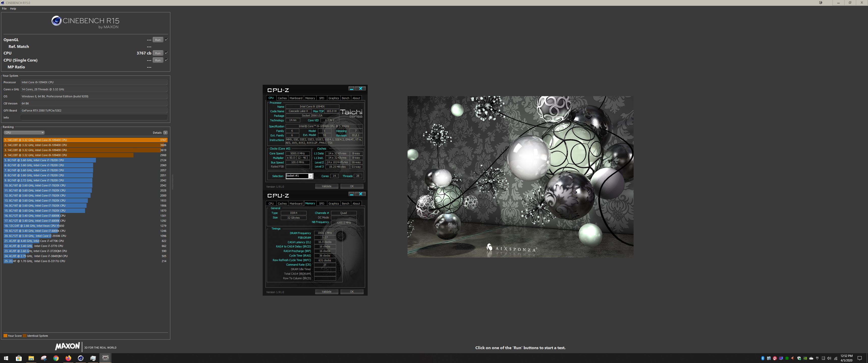Open the Wi-Fi network tray icon

pyautogui.click(x=836, y=359)
